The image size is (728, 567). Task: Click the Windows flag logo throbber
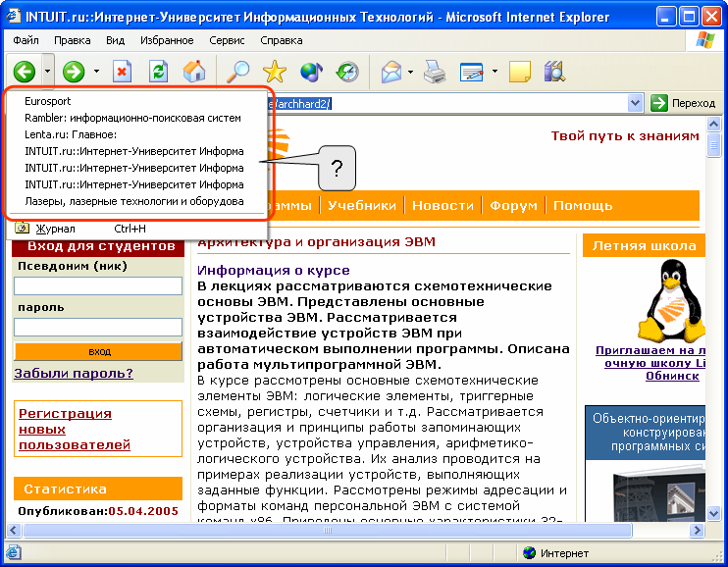[704, 40]
